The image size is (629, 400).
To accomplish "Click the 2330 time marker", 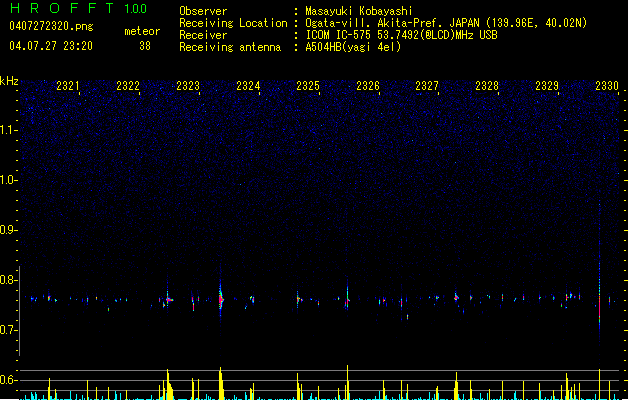I will [607, 86].
